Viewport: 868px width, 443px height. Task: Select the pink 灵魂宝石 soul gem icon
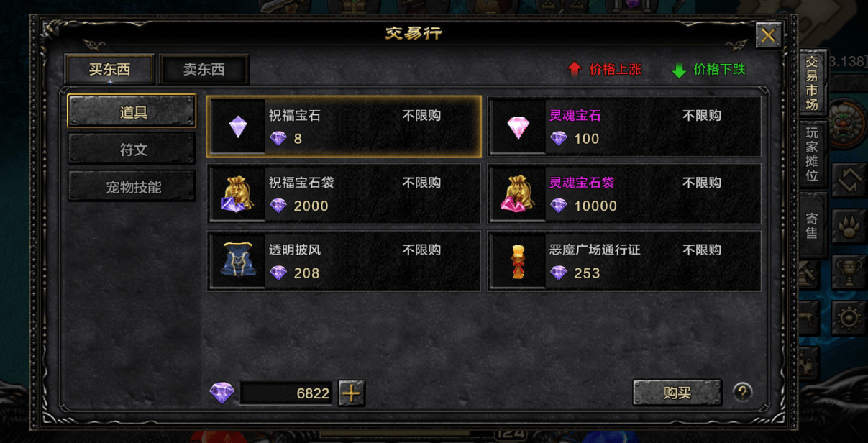(x=518, y=127)
